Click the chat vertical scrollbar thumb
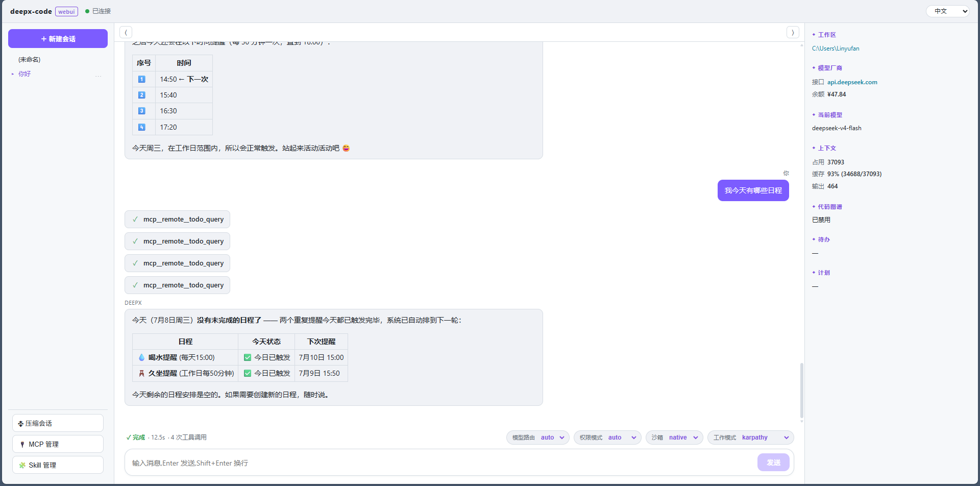Image resolution: width=980 pixels, height=486 pixels. [x=801, y=391]
